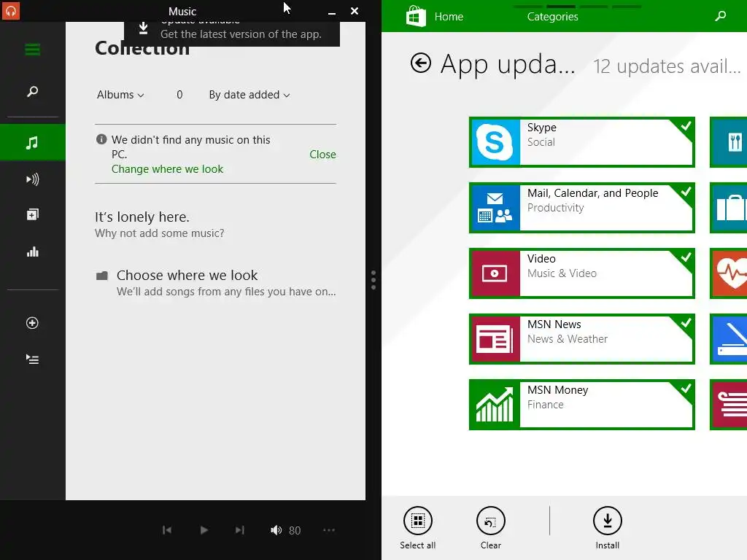Open Explore icon in Music sidebar
Image resolution: width=747 pixels, height=560 pixels.
click(x=32, y=215)
